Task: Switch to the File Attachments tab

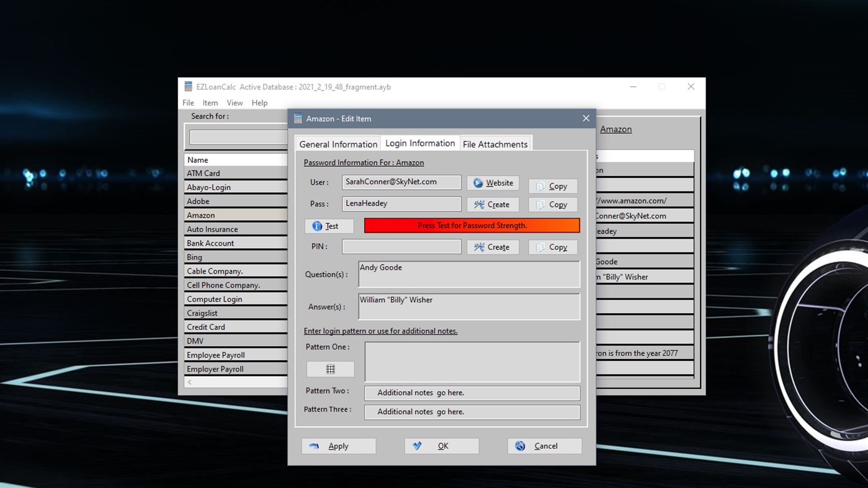Action: click(x=494, y=144)
